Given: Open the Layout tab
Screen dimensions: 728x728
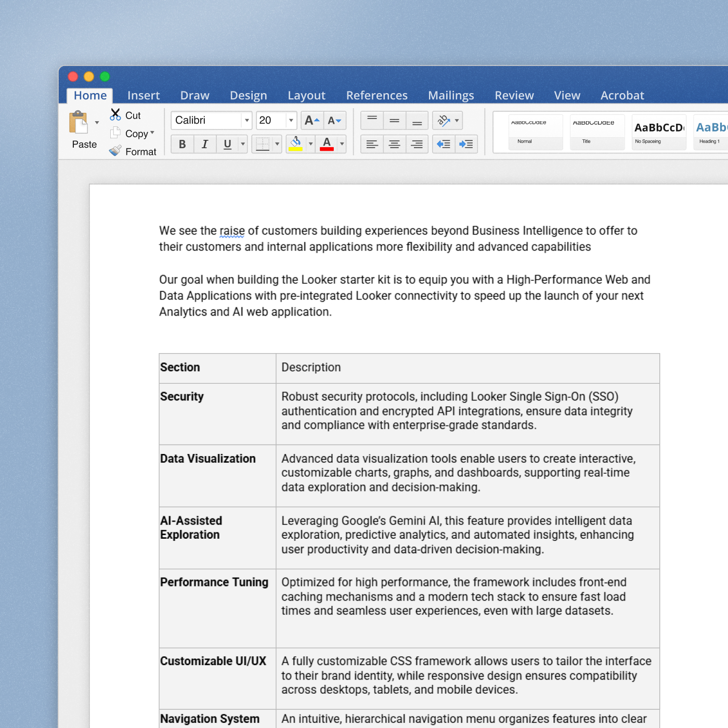Looking at the screenshot, I should (x=306, y=96).
